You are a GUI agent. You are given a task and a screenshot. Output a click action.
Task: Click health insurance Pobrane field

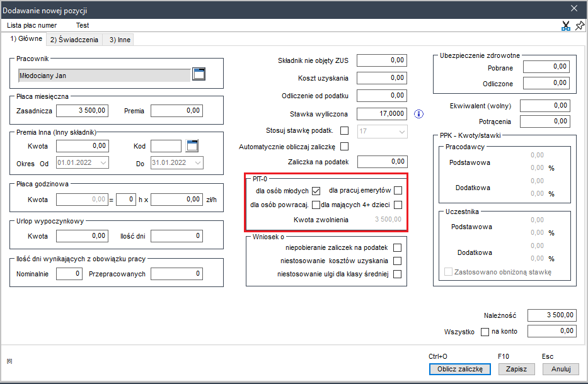546,67
